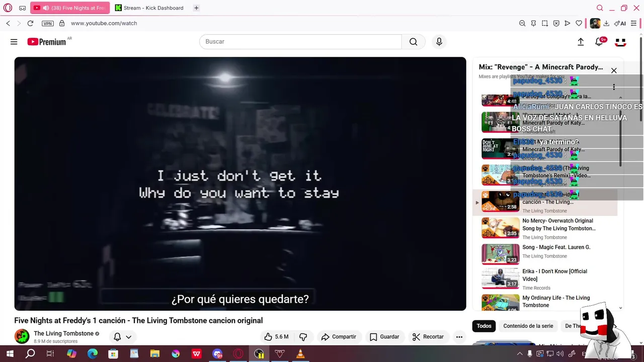Click the pin icon in address bar
644x362 pixels.
(533, 23)
